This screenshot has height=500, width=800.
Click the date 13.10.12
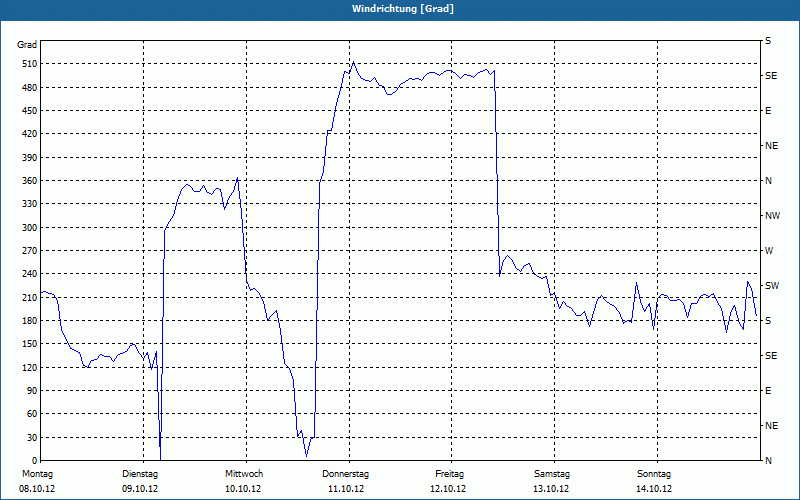551,489
